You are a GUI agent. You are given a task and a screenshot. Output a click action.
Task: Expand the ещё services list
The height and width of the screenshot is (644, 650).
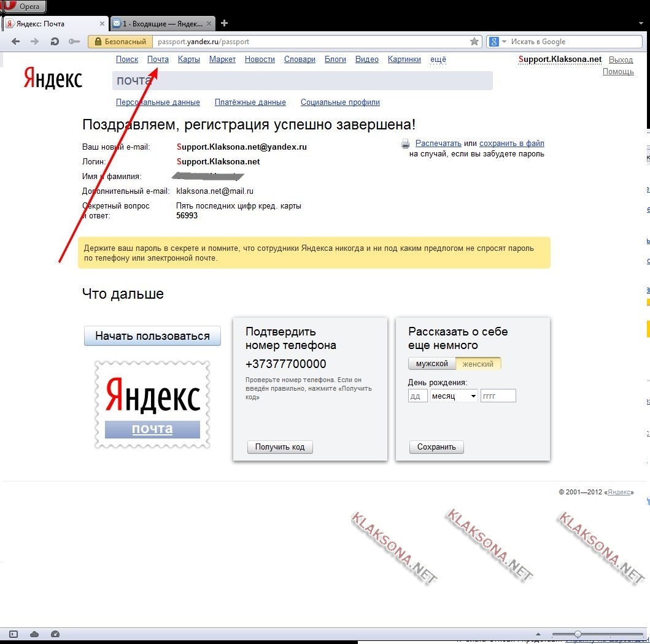coord(438,59)
